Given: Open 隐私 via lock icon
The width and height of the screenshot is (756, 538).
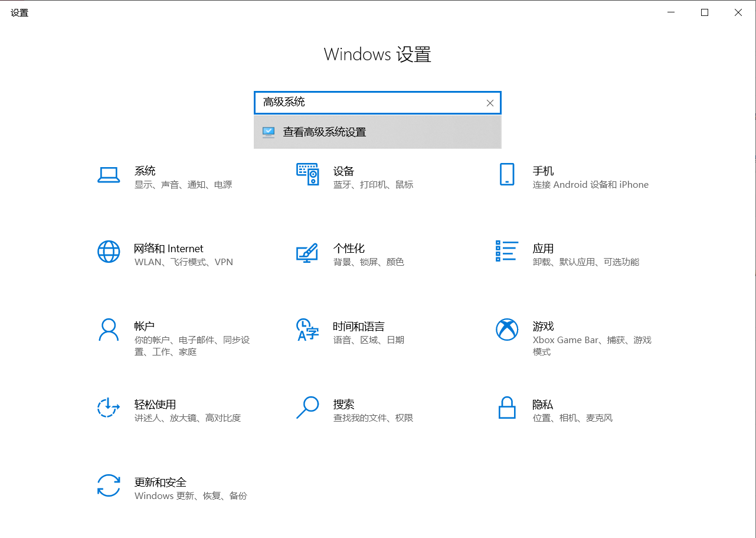Looking at the screenshot, I should click(506, 407).
